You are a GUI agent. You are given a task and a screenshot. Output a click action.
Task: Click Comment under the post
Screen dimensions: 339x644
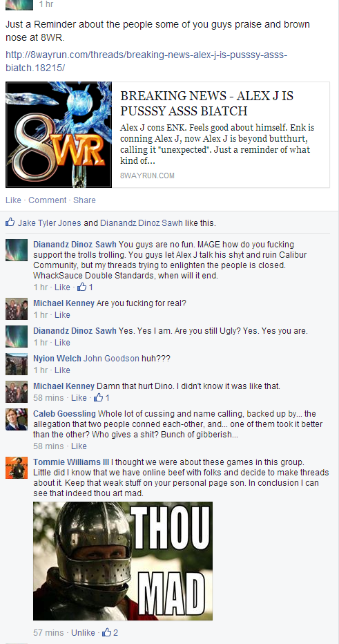click(47, 200)
